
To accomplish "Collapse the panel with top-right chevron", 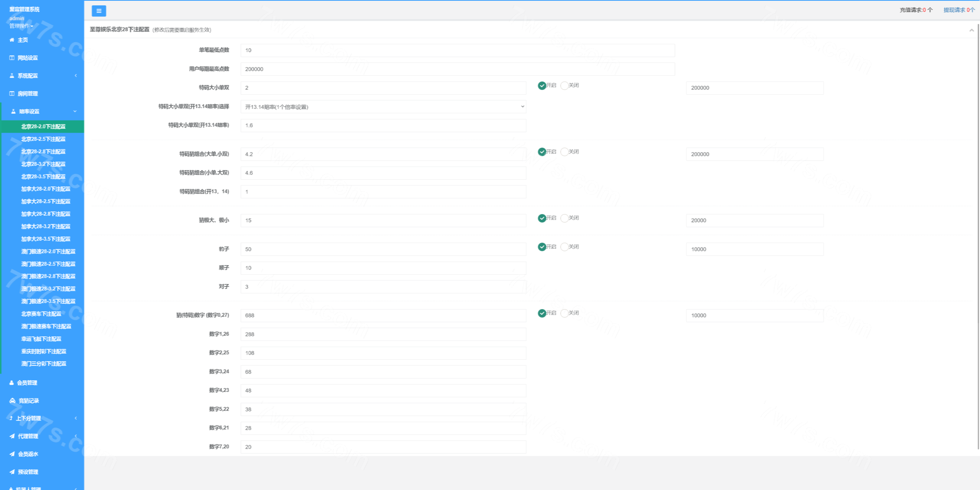I will coord(972,30).
